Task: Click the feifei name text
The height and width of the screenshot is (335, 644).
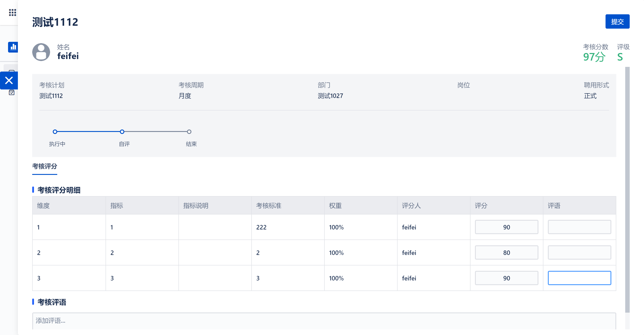Action: pyautogui.click(x=68, y=56)
